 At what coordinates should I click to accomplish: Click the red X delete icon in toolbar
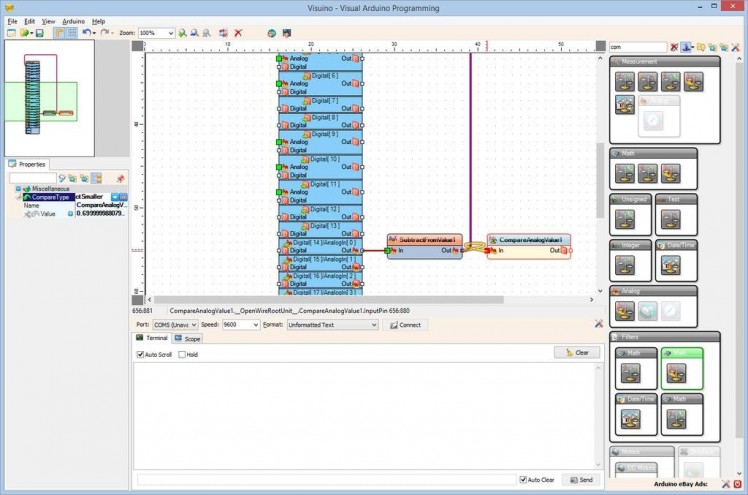coord(238,33)
